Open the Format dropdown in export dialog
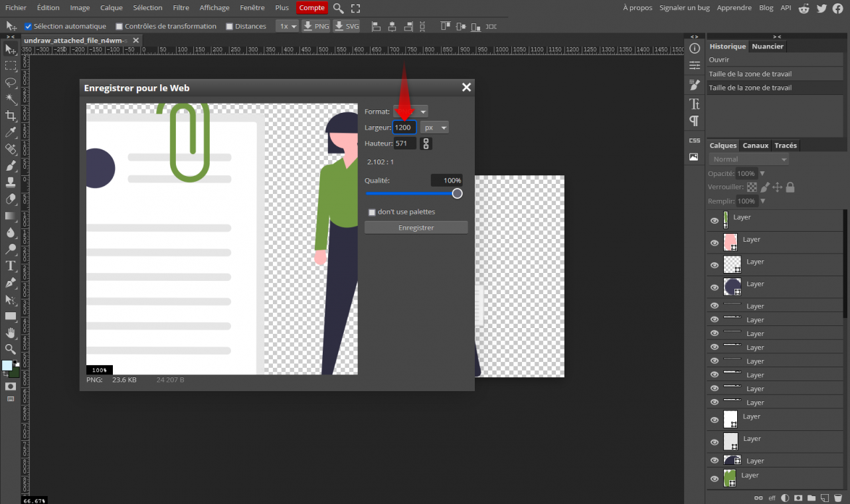 [411, 112]
